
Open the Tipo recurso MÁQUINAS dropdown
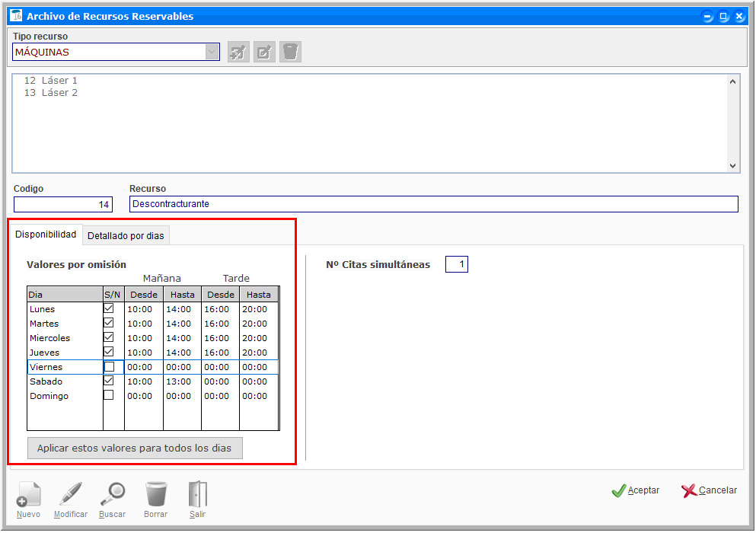(212, 52)
